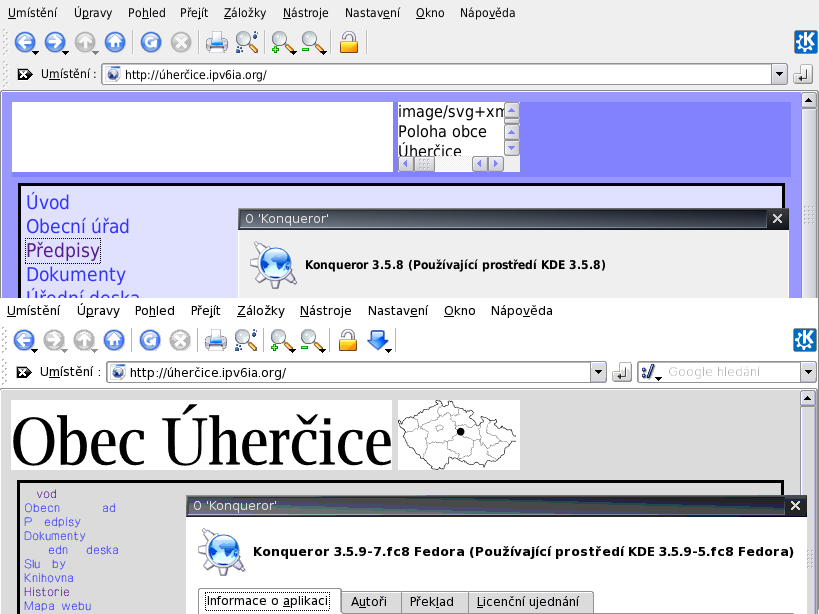Image resolution: width=819 pixels, height=614 pixels.
Task: Zoom out using the upper Konqueror toolbar
Action: [313, 42]
